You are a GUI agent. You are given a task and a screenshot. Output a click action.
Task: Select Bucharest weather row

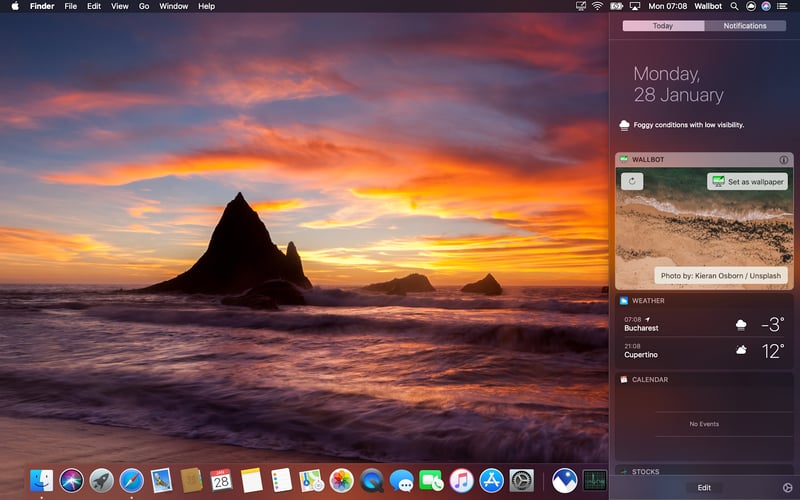[704, 324]
